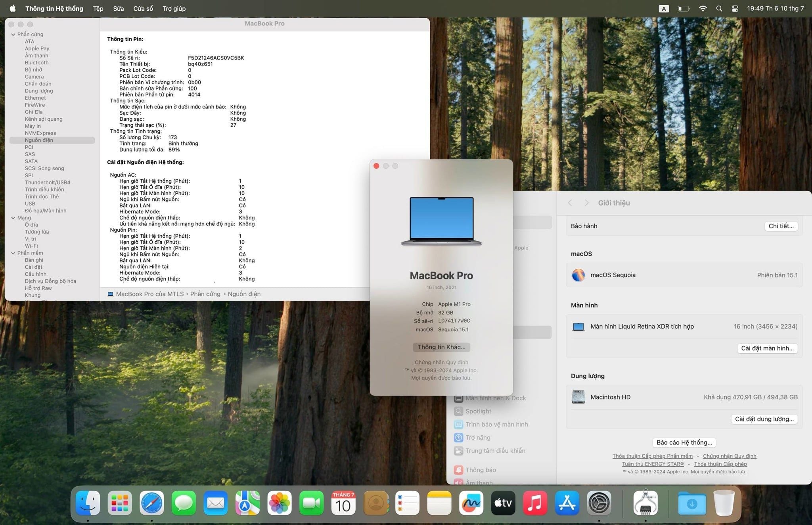The height and width of the screenshot is (525, 812).
Task: Open Spotlight search in the menu bar
Action: click(x=719, y=8)
